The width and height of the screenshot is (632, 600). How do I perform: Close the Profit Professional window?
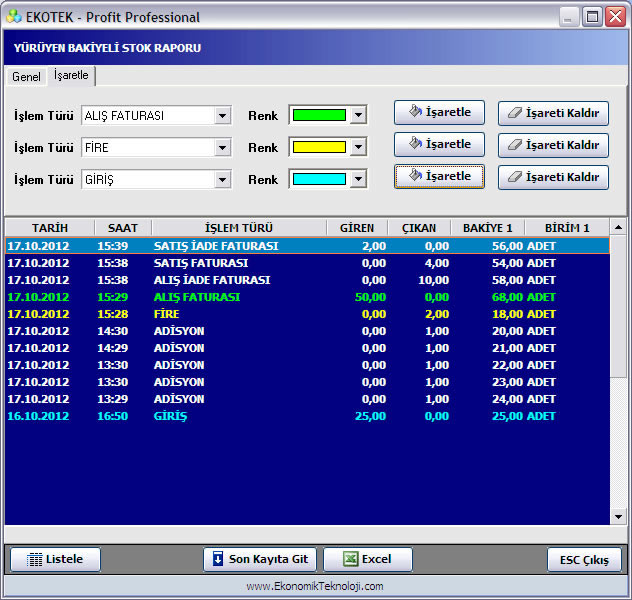point(615,17)
